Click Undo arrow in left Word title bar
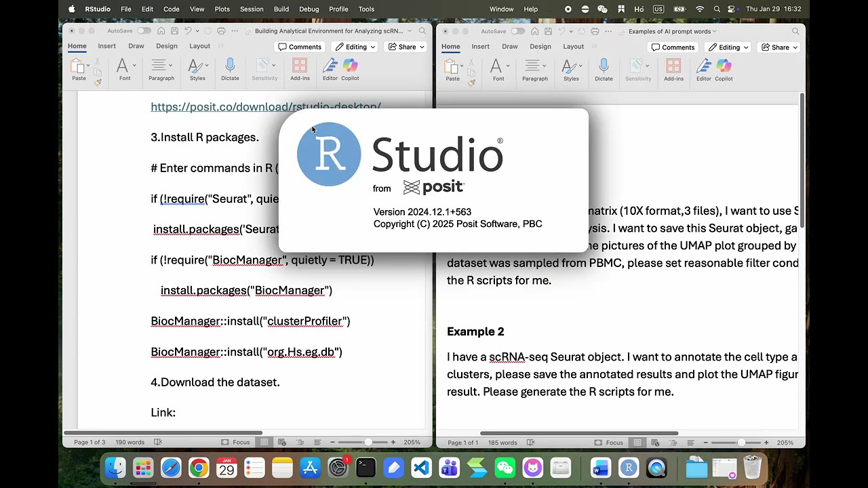 tap(189, 31)
